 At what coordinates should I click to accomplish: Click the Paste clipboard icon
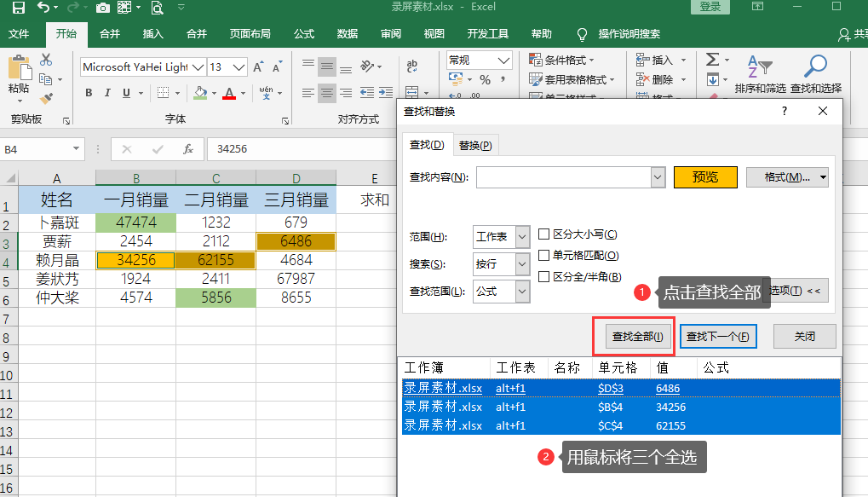pyautogui.click(x=20, y=69)
